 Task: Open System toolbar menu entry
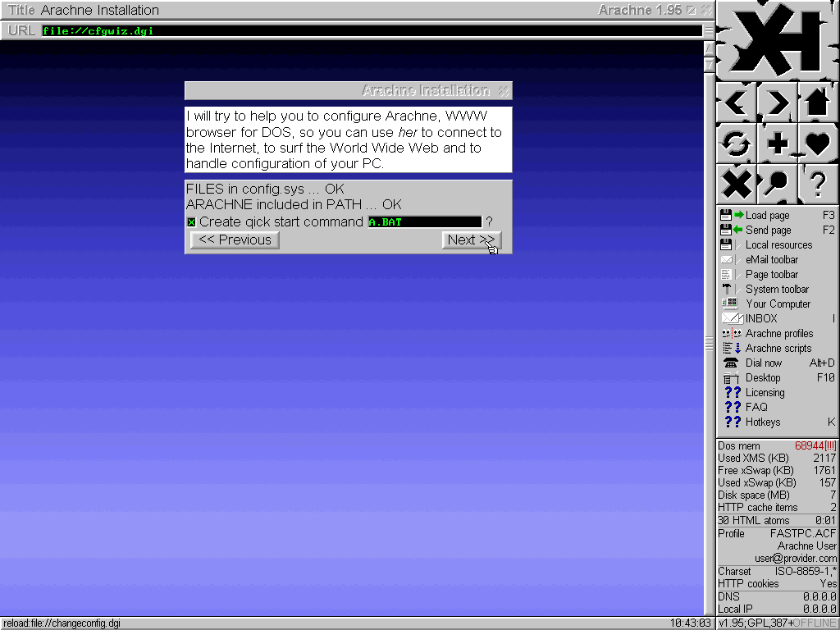(x=777, y=290)
